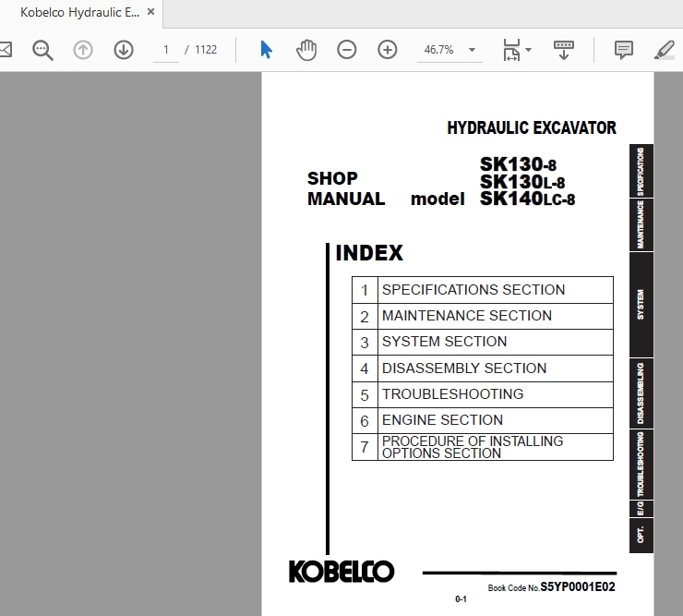Click the SK130L-8 model name
This screenshot has height=616, width=683.
coord(522,182)
